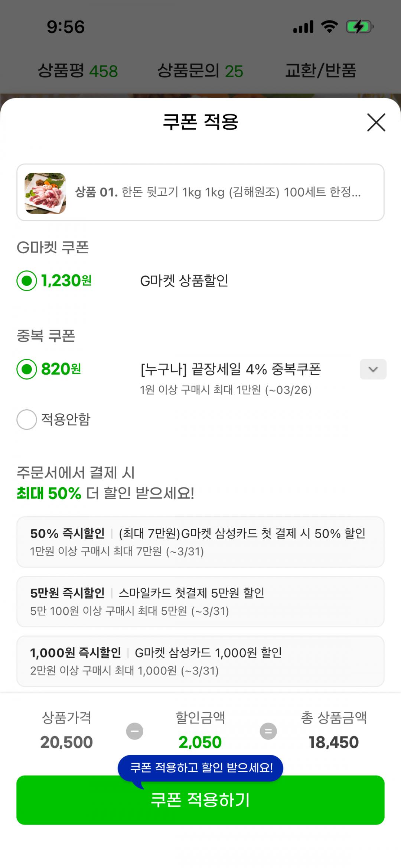The width and height of the screenshot is (401, 868).
Task: Select the 820원 중복쿠폰 radio button
Action: (27, 369)
